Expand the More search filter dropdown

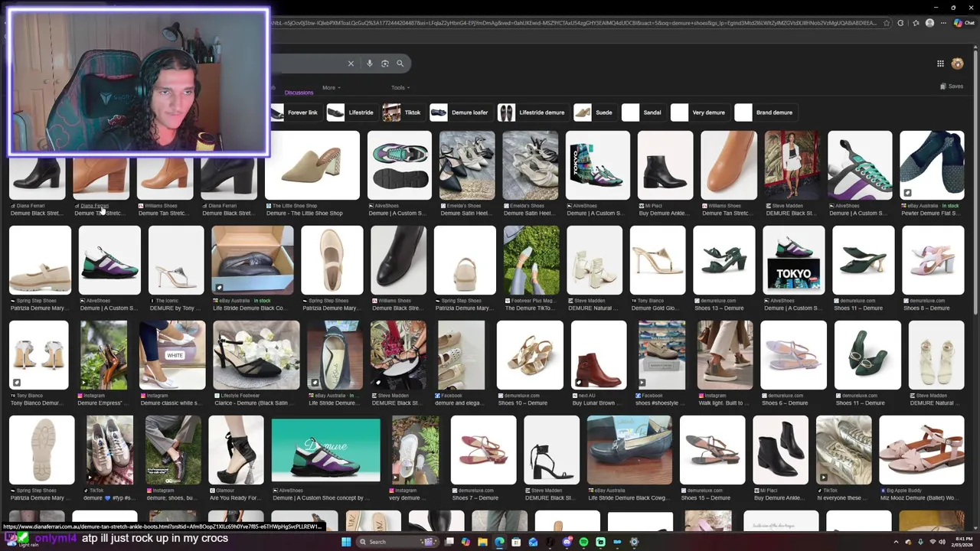(x=331, y=87)
